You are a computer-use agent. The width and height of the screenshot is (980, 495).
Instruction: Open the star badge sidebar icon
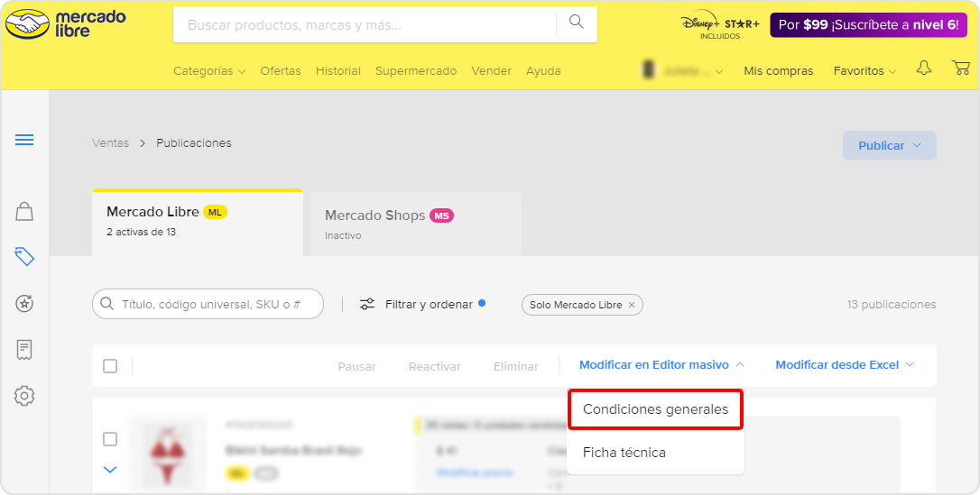pyautogui.click(x=24, y=303)
